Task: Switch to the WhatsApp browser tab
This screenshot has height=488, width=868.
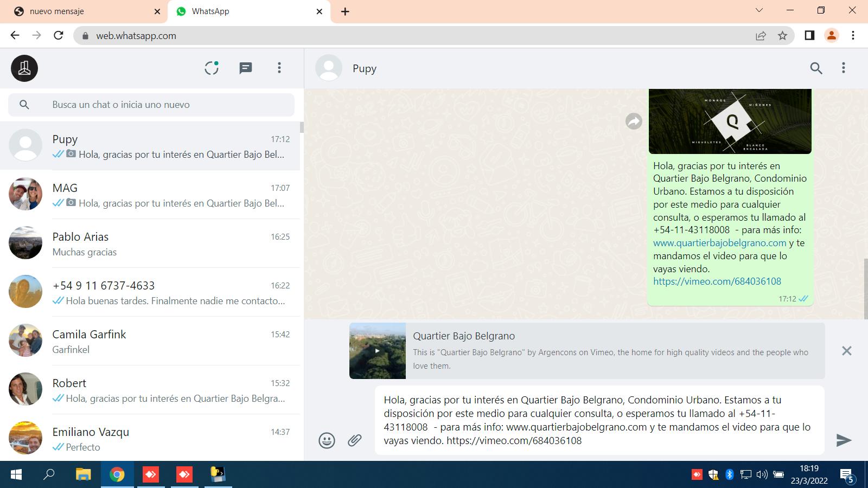Action: click(x=250, y=11)
